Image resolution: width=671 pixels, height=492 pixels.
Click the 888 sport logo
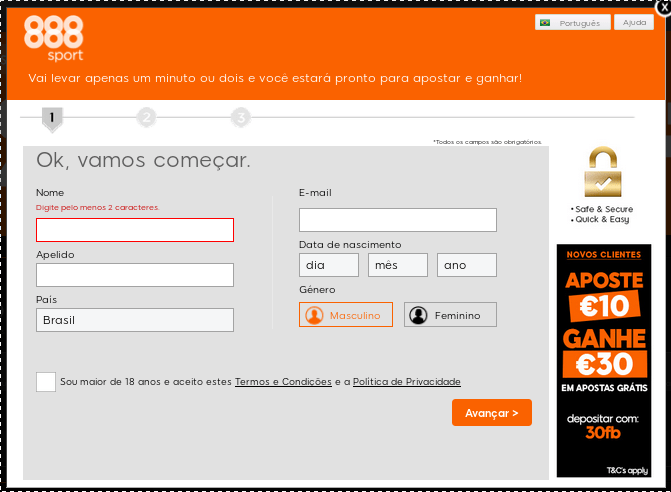point(53,39)
